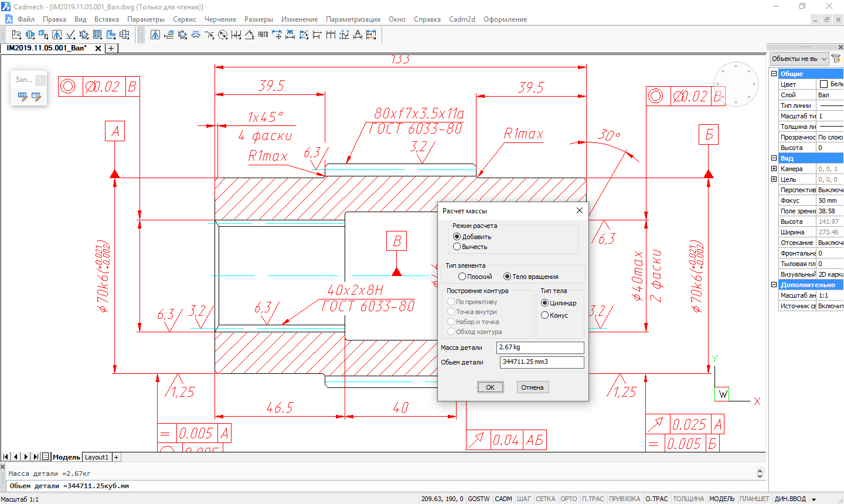Click the quick select filter icon
The image size is (844, 504).
click(836, 59)
